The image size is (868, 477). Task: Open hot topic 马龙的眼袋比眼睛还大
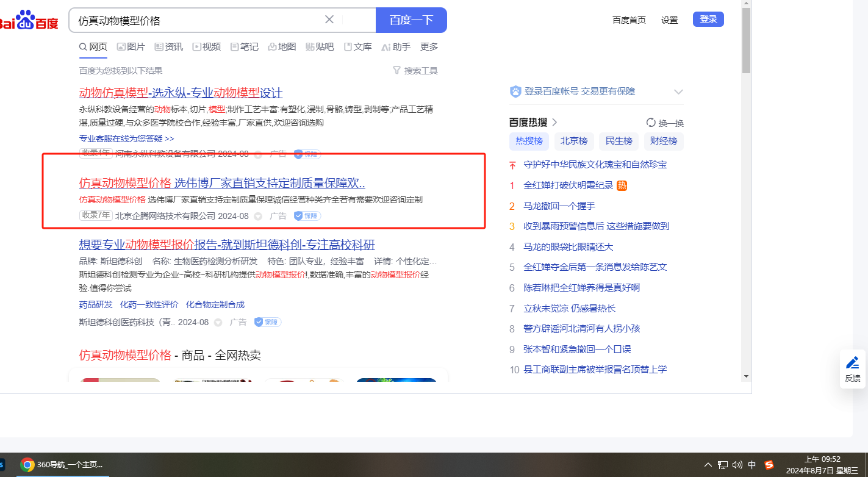pyautogui.click(x=569, y=246)
